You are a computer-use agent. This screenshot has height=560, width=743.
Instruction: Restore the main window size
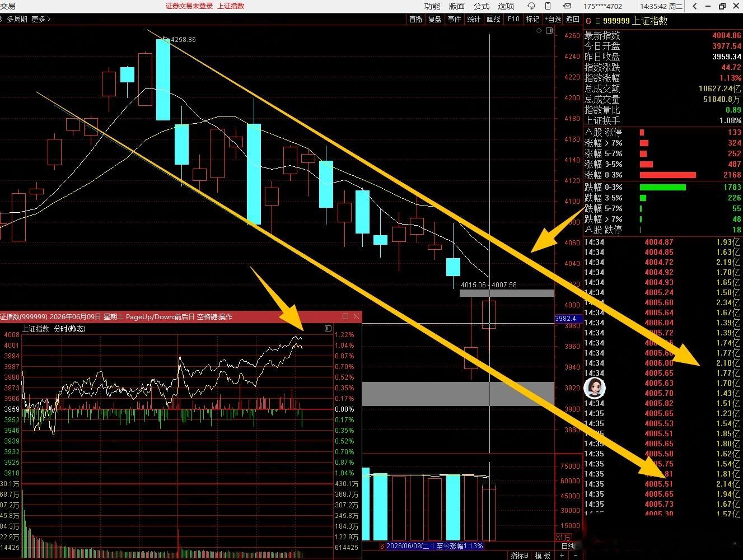[x=722, y=6]
